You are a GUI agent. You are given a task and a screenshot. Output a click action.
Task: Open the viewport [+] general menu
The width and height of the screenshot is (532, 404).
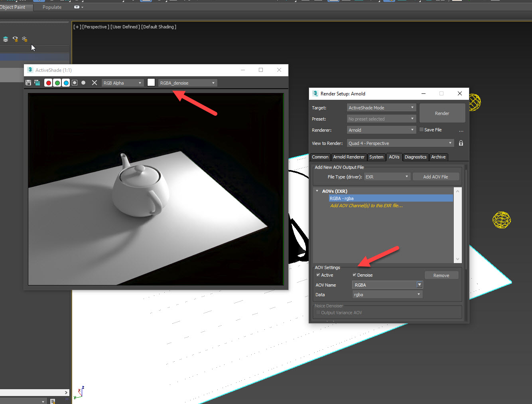pyautogui.click(x=77, y=27)
